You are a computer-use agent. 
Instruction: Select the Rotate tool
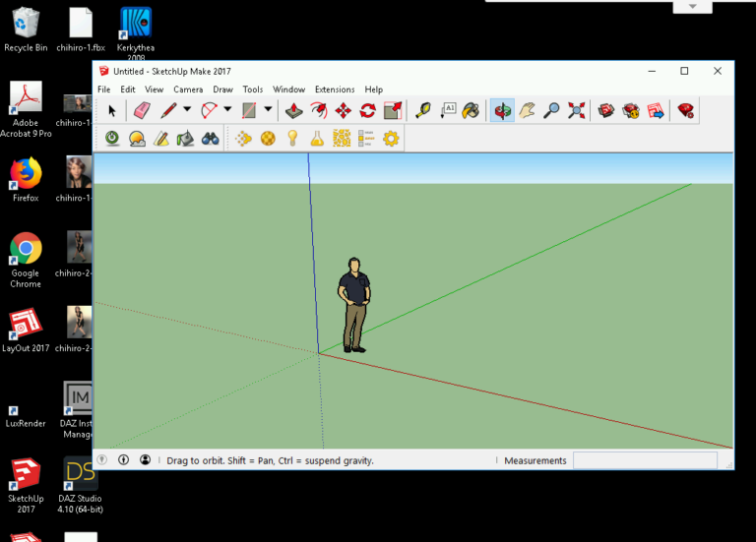click(x=367, y=111)
